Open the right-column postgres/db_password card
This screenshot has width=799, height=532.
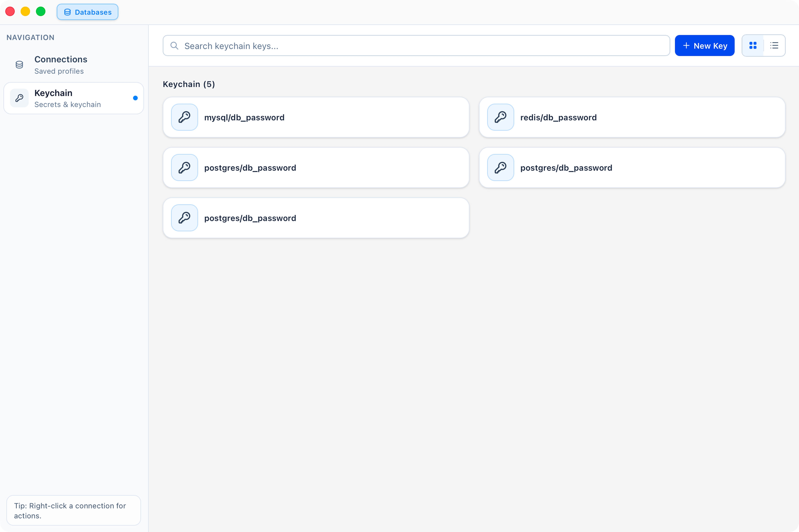pyautogui.click(x=632, y=168)
